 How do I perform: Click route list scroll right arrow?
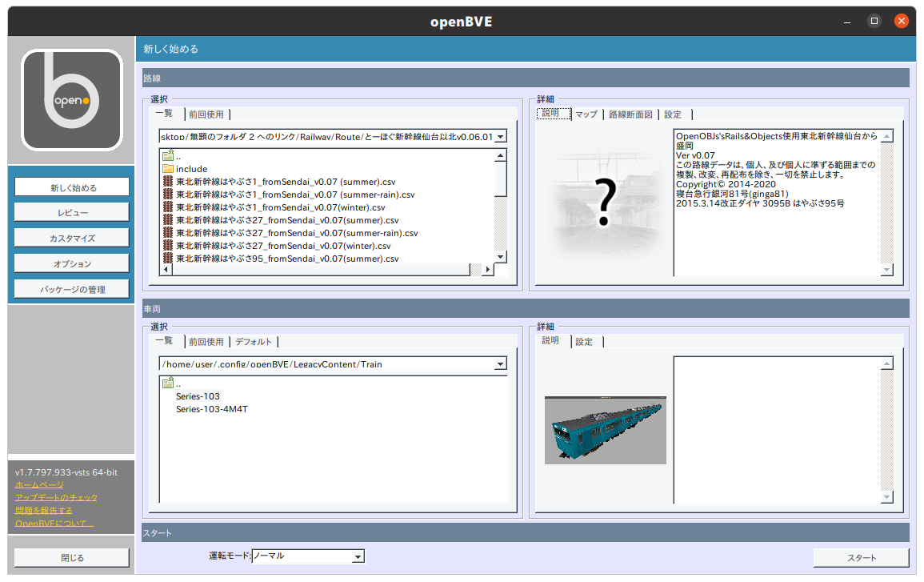point(487,270)
